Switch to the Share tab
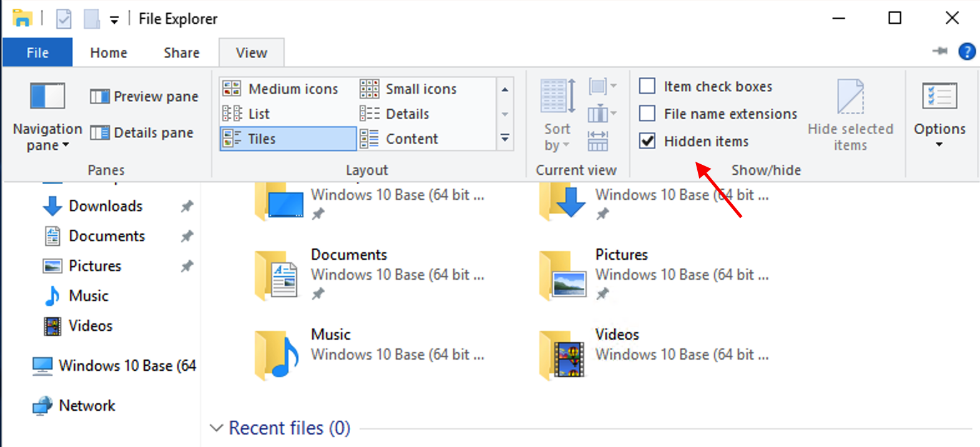The width and height of the screenshot is (980, 447). coord(182,52)
